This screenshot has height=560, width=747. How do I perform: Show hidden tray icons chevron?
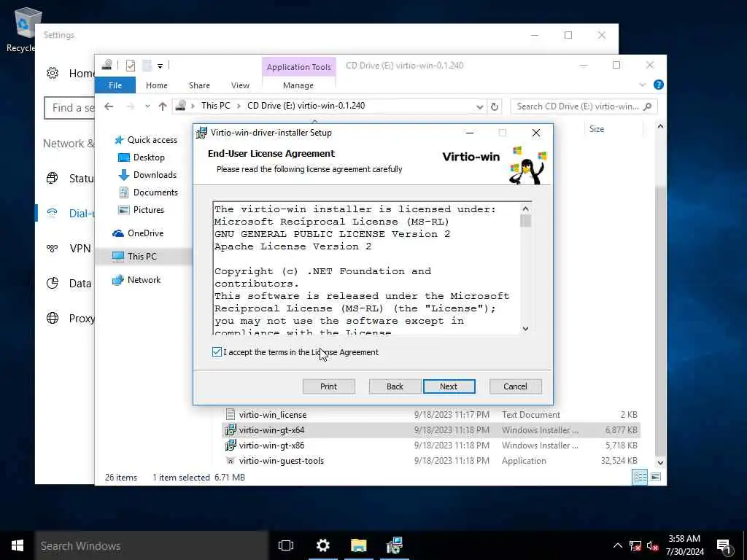[617, 545]
